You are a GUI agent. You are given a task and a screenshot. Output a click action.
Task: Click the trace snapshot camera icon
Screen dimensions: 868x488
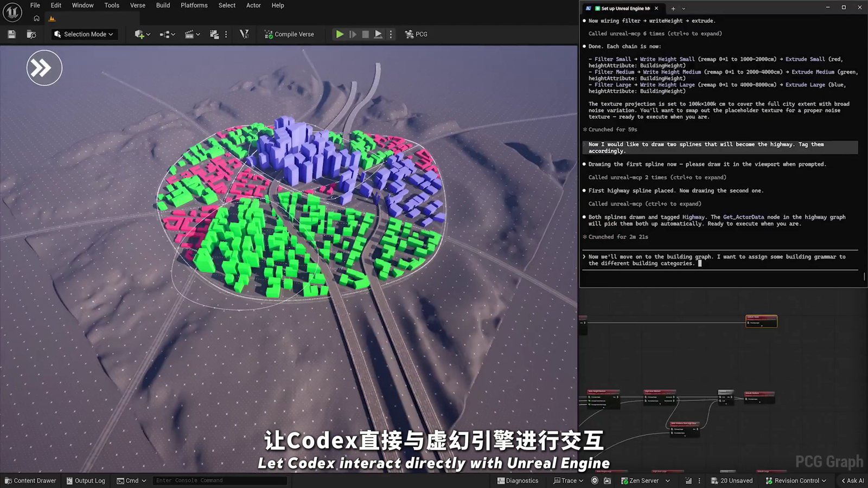point(607,480)
